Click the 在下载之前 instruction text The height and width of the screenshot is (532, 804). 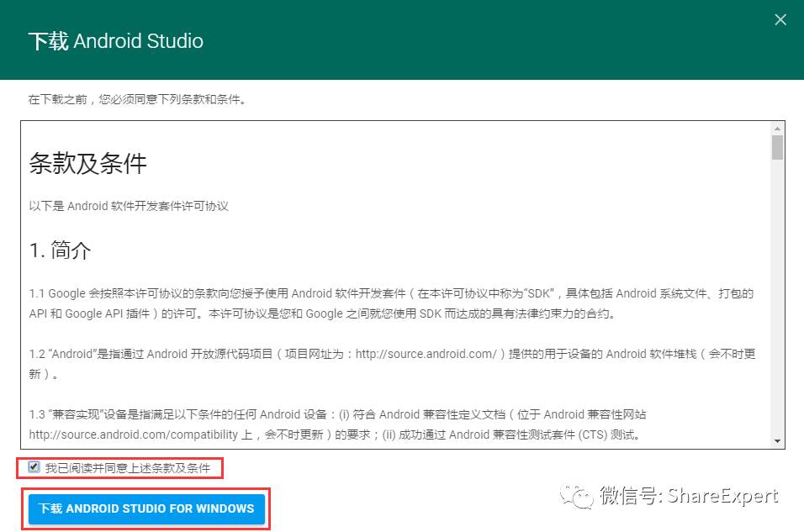(137, 99)
